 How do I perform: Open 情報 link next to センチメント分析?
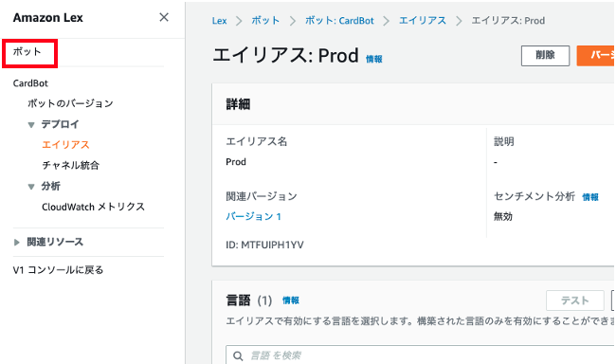tap(590, 197)
